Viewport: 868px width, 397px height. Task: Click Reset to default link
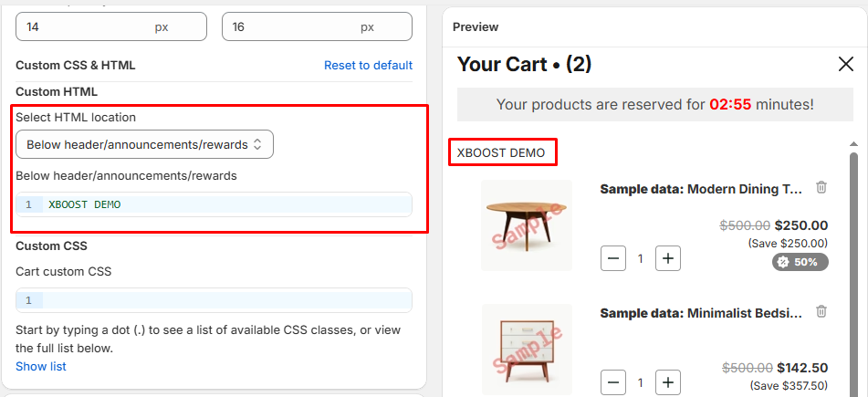368,66
